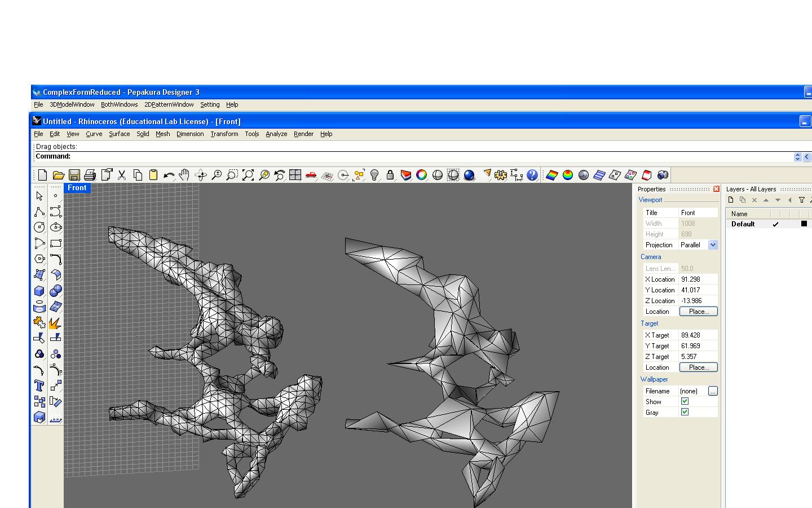
Task: Expand the command history arrows
Action: 797,157
